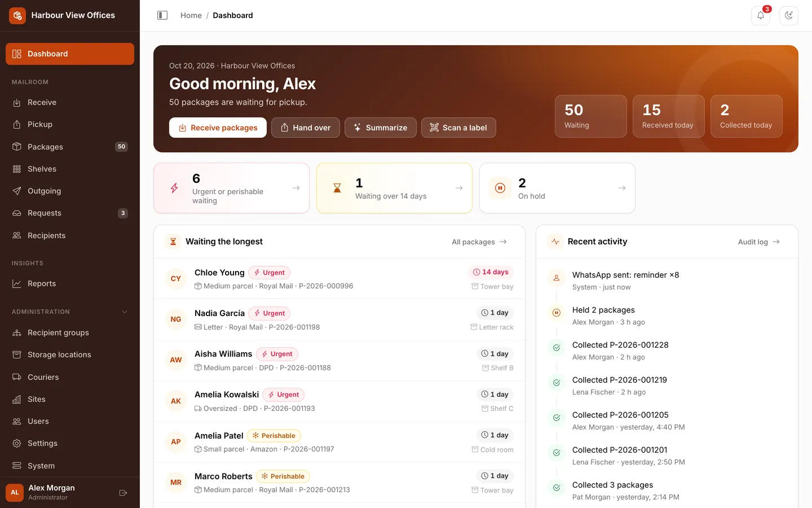
Task: Click the Harbour View Offices logo icon
Action: tap(17, 15)
